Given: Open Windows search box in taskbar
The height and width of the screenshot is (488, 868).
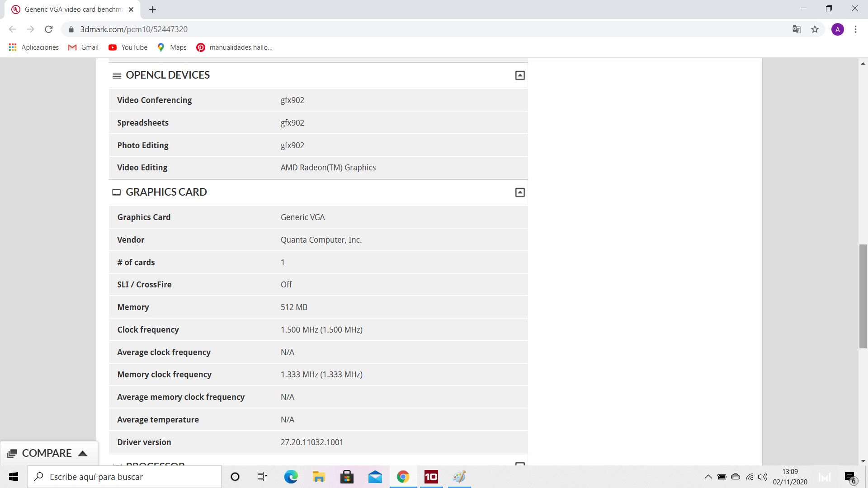Looking at the screenshot, I should pos(124,477).
